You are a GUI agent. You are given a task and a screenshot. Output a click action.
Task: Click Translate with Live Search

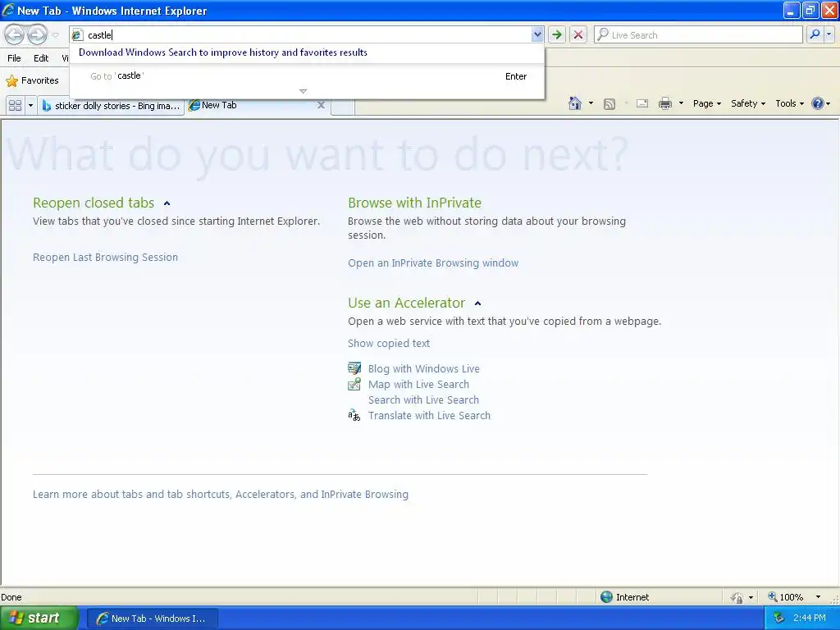429,415
